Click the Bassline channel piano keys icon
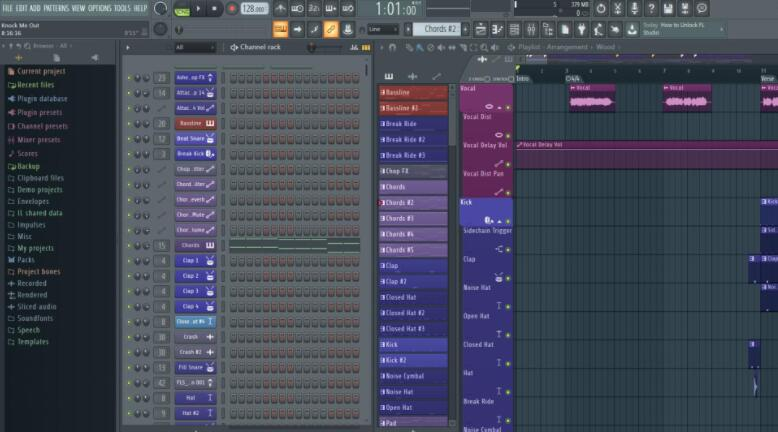 pyautogui.click(x=210, y=124)
